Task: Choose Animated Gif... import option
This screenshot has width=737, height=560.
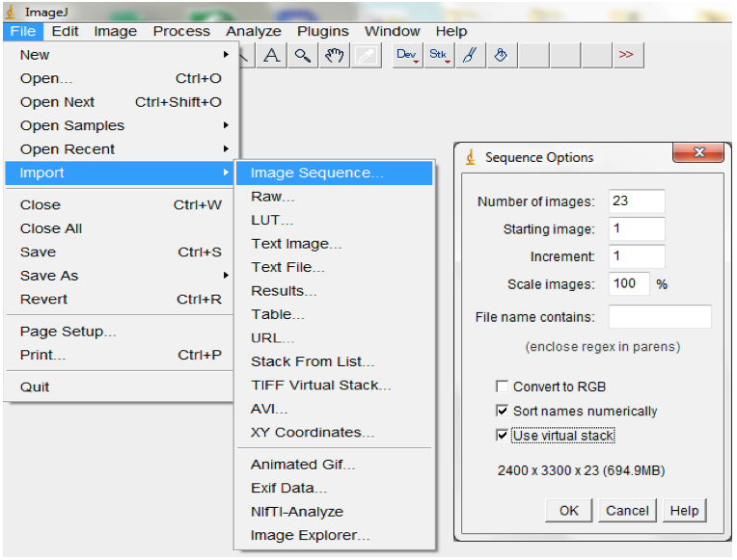Action: click(334, 465)
